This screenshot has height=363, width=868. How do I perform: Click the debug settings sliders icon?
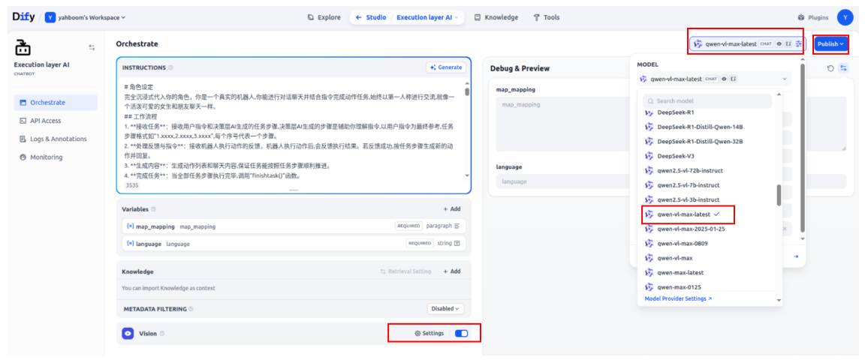coord(843,68)
